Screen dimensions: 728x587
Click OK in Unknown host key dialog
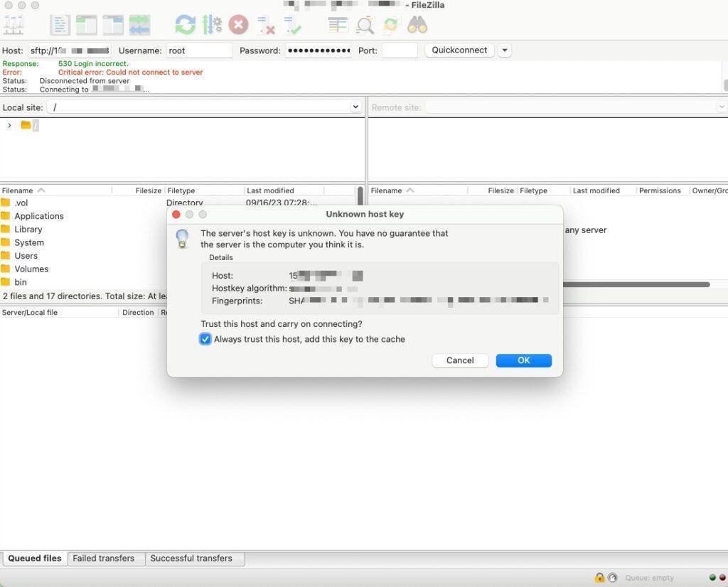pos(524,360)
